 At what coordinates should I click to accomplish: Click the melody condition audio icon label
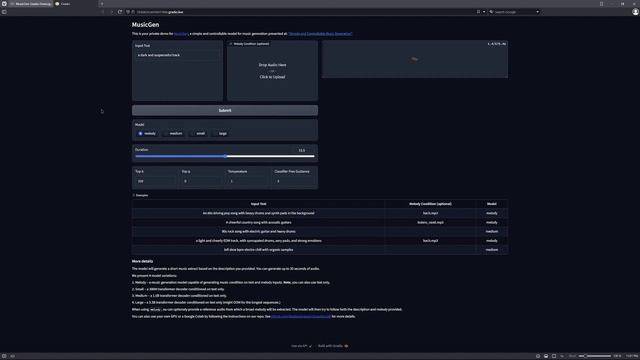tap(249, 44)
